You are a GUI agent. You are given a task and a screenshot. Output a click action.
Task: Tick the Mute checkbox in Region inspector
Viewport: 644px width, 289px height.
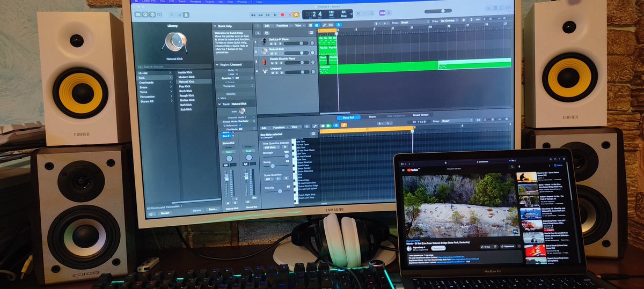pyautogui.click(x=237, y=70)
